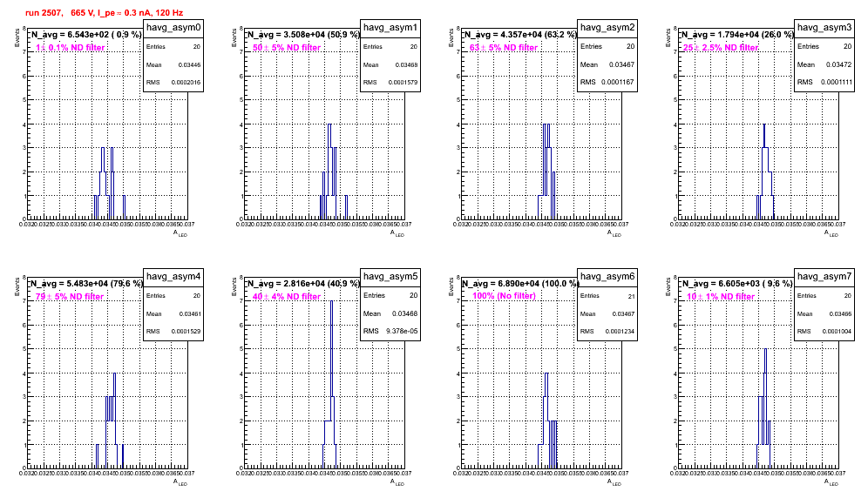Click Mean value 0.03472 in havg_asym3 box
Screen dimensions: 868x498
(838, 64)
